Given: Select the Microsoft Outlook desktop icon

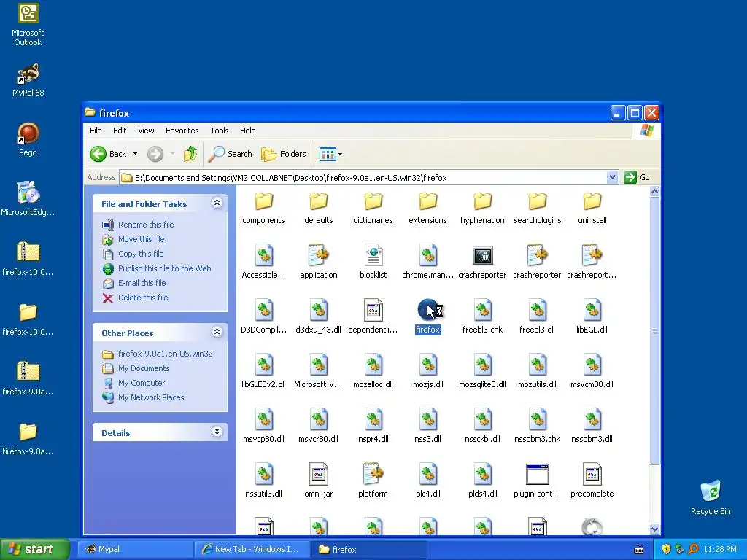Looking at the screenshot, I should [28, 25].
